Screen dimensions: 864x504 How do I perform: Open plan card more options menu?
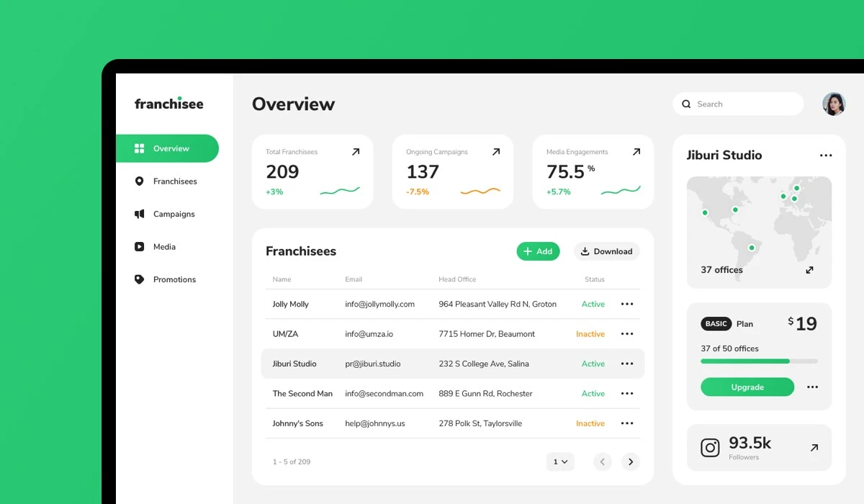[x=812, y=387]
